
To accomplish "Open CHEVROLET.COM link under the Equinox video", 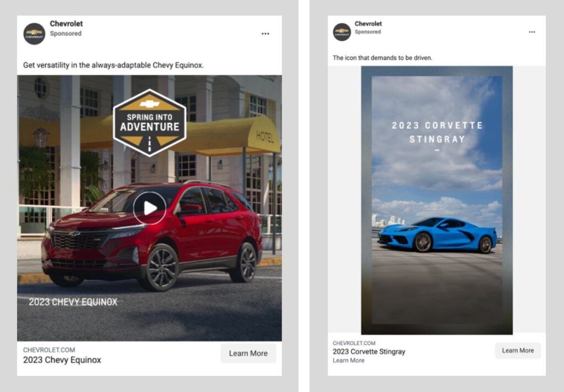I will tap(49, 350).
